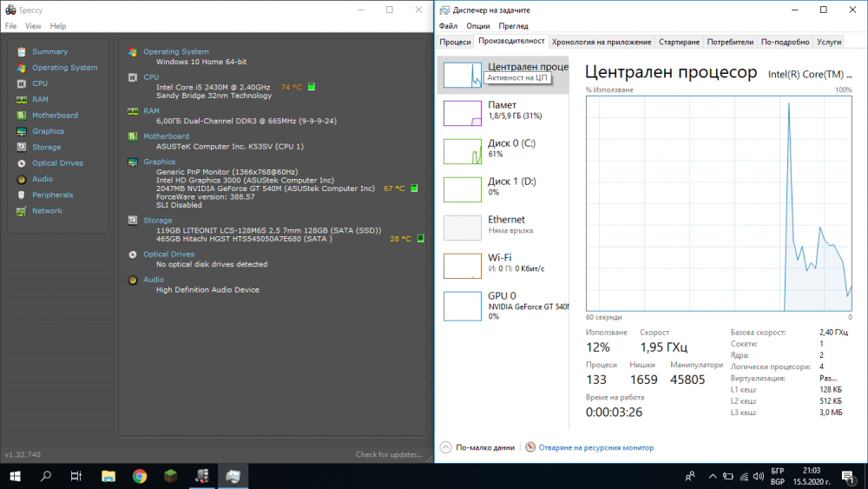Click the CPU usage graph
The width and height of the screenshot is (868, 489).
tap(719, 203)
